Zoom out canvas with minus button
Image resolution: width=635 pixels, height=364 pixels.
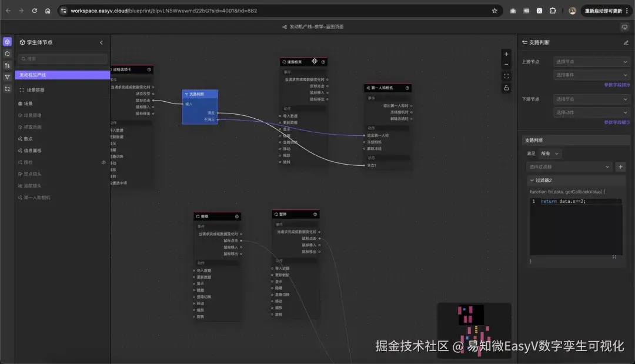click(x=506, y=64)
